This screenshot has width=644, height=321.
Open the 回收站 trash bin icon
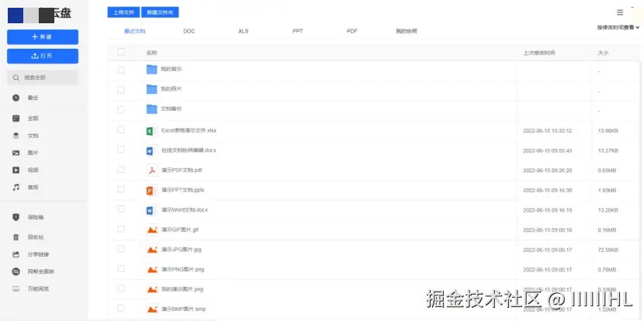click(16, 236)
